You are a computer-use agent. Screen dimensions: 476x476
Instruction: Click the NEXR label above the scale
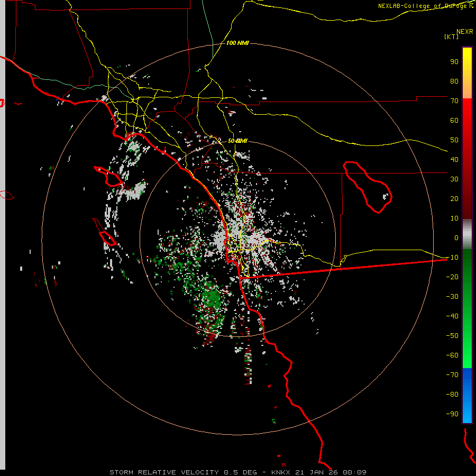(465, 31)
